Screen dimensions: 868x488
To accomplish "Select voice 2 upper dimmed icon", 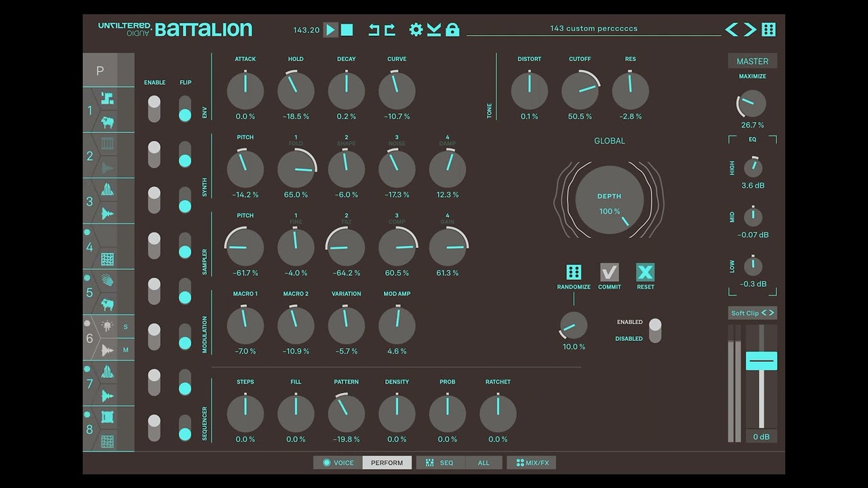I will (x=108, y=144).
